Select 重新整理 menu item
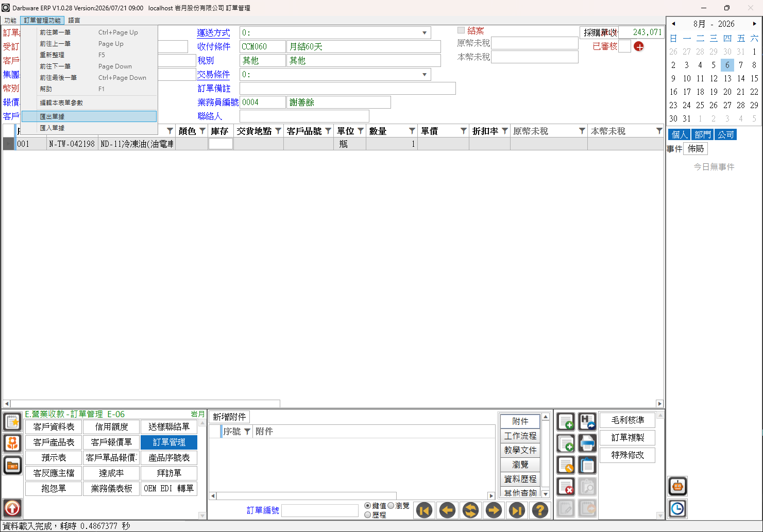Viewport: 763px width, 532px height. point(89,55)
